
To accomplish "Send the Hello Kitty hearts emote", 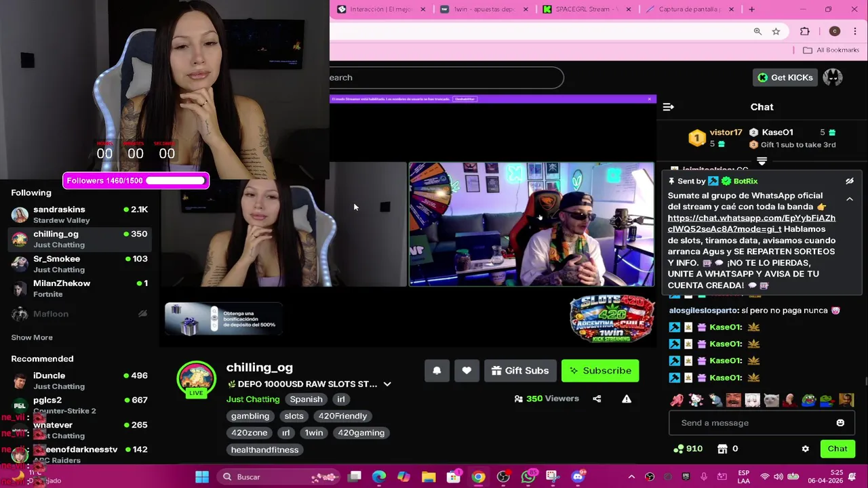I will coord(696,400).
